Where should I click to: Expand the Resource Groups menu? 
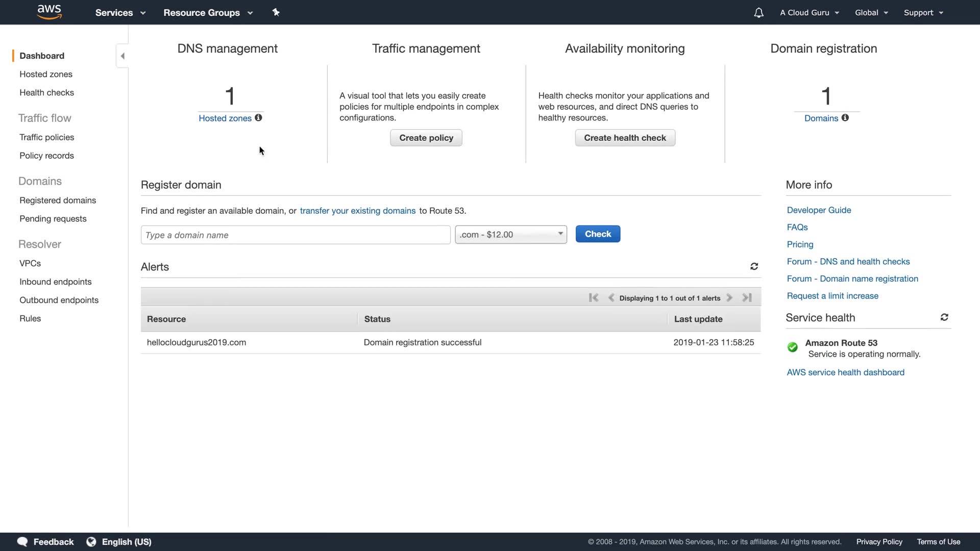(x=208, y=13)
